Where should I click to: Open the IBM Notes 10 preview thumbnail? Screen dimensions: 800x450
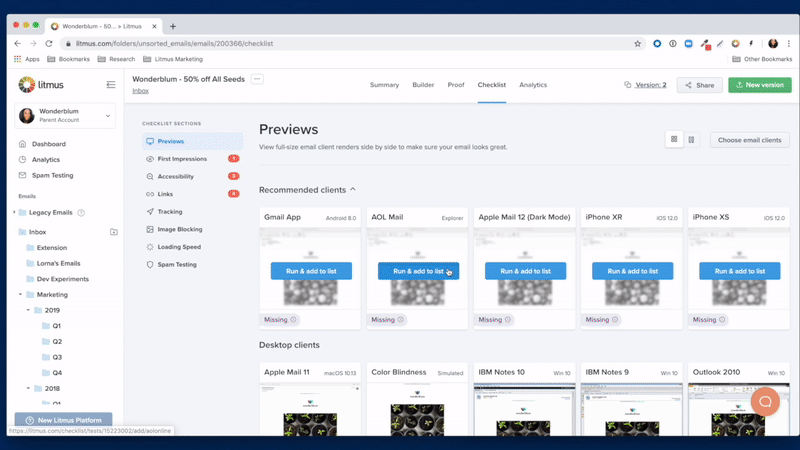(x=524, y=410)
